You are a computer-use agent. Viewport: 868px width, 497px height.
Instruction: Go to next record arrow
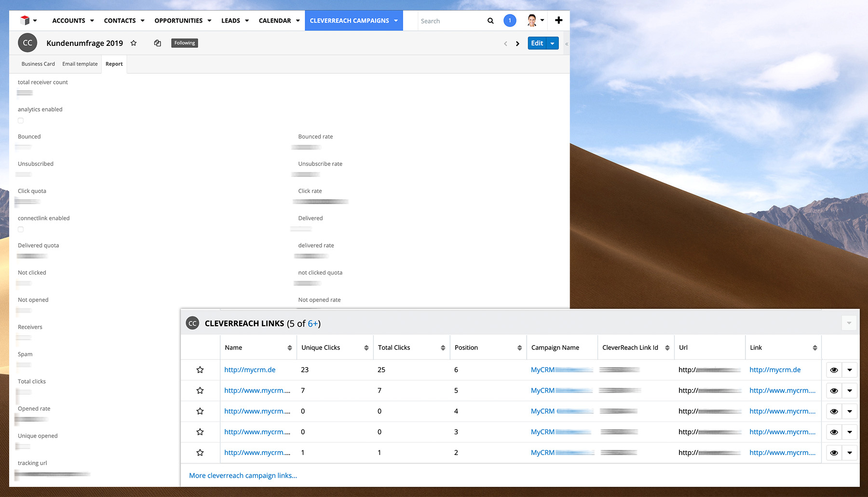pos(517,43)
